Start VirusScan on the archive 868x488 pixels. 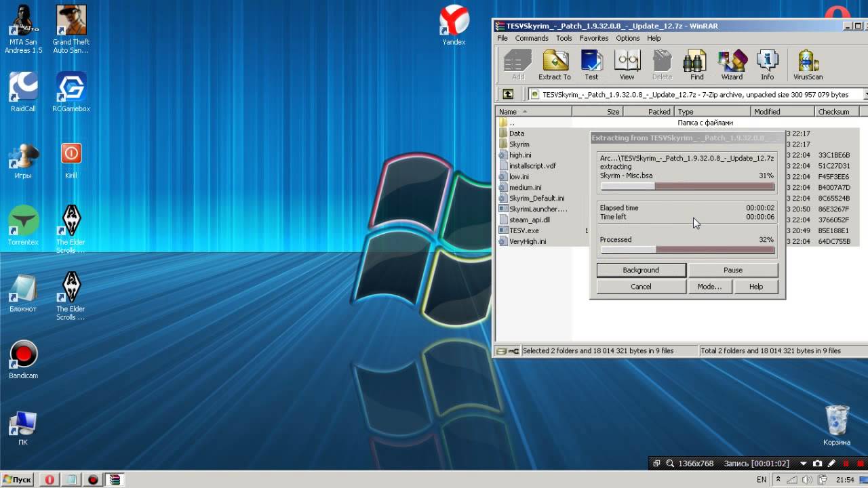[x=808, y=65]
